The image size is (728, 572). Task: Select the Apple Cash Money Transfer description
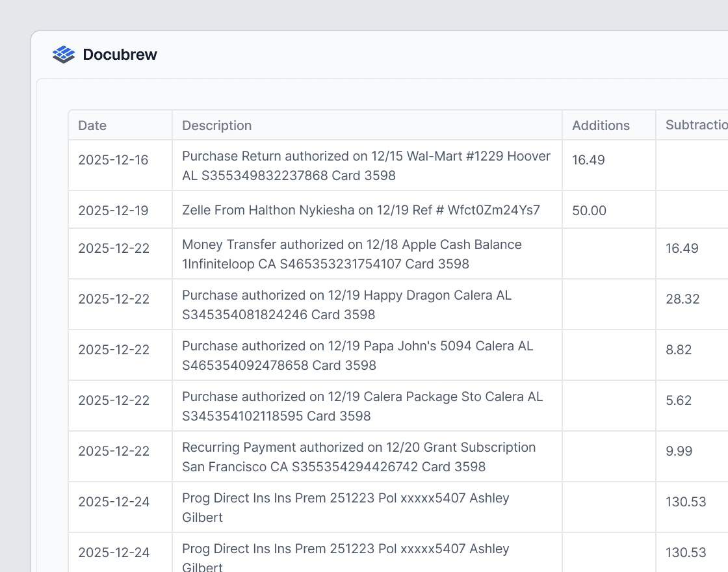point(352,254)
